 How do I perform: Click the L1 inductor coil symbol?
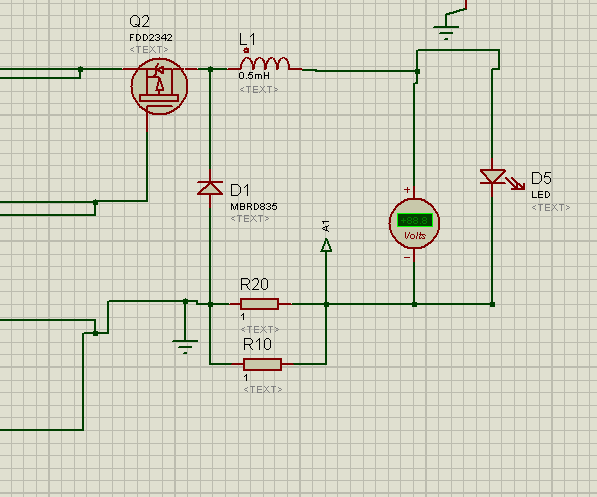(x=265, y=64)
